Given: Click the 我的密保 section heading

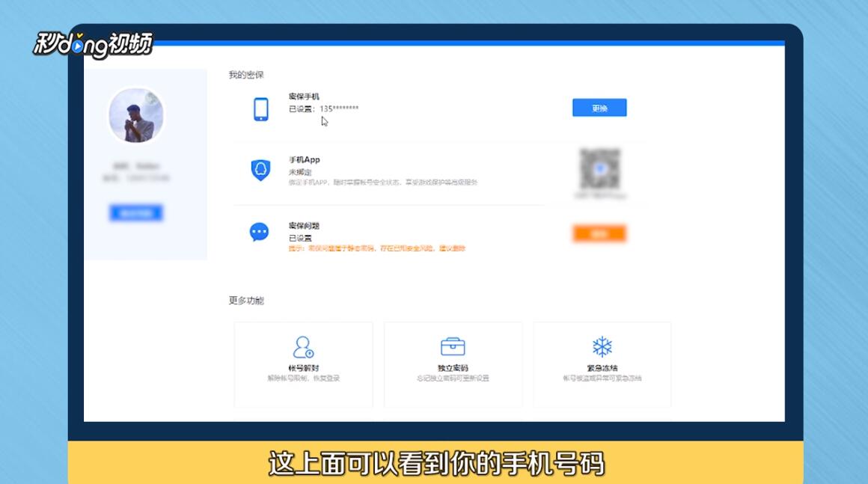Looking at the screenshot, I should coord(245,74).
